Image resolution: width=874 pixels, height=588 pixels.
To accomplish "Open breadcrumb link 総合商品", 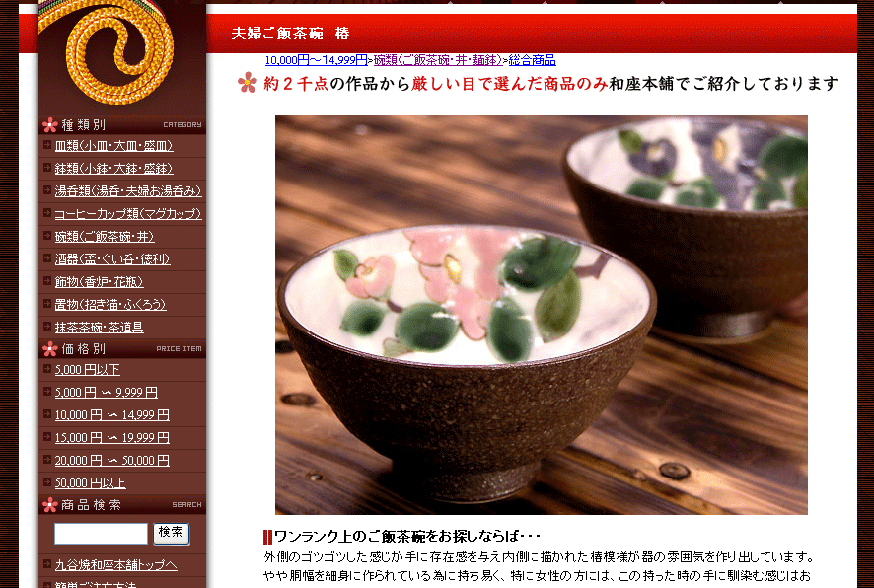I will point(532,60).
